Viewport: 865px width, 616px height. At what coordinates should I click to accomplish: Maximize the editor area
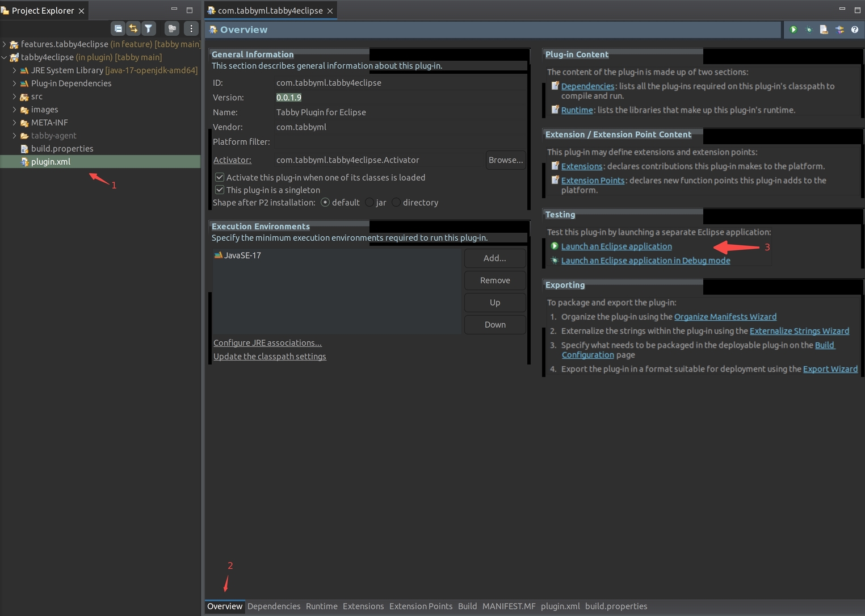point(858,10)
